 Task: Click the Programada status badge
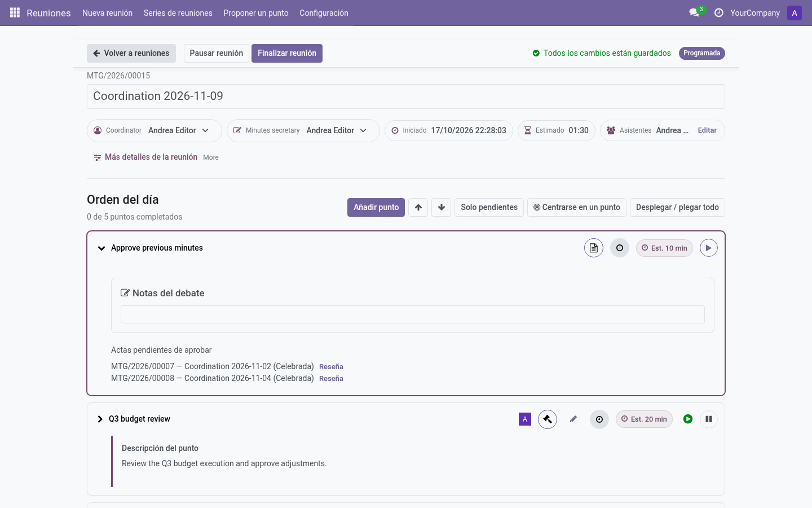pos(702,53)
